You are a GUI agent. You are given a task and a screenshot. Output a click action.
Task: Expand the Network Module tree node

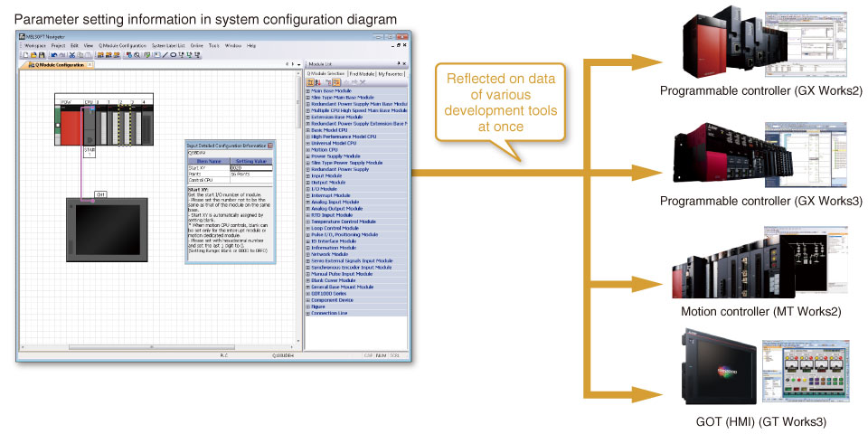308,255
